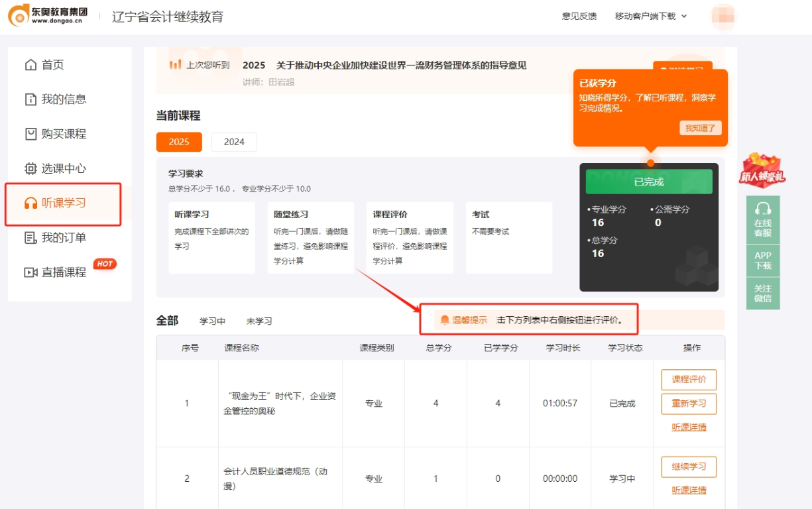The height and width of the screenshot is (509, 812).
Task: Open 我的订单 in sidebar
Action: coord(64,238)
